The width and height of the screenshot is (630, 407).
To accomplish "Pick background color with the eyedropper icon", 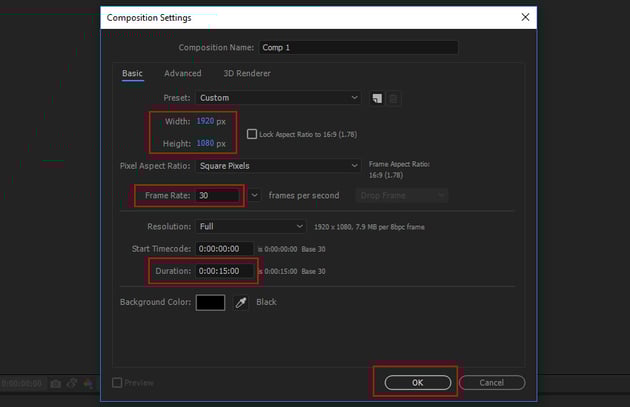I will pos(241,302).
